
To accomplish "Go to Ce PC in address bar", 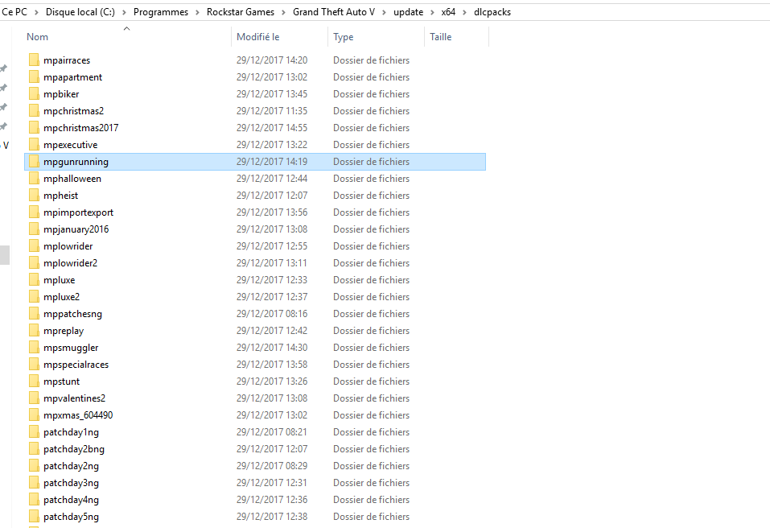I will [x=14, y=12].
